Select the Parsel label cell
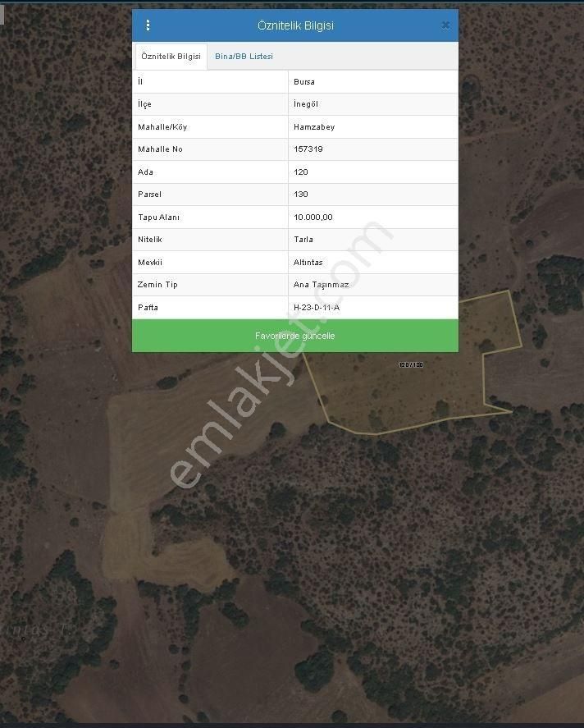The width and height of the screenshot is (584, 728). pyautogui.click(x=210, y=195)
